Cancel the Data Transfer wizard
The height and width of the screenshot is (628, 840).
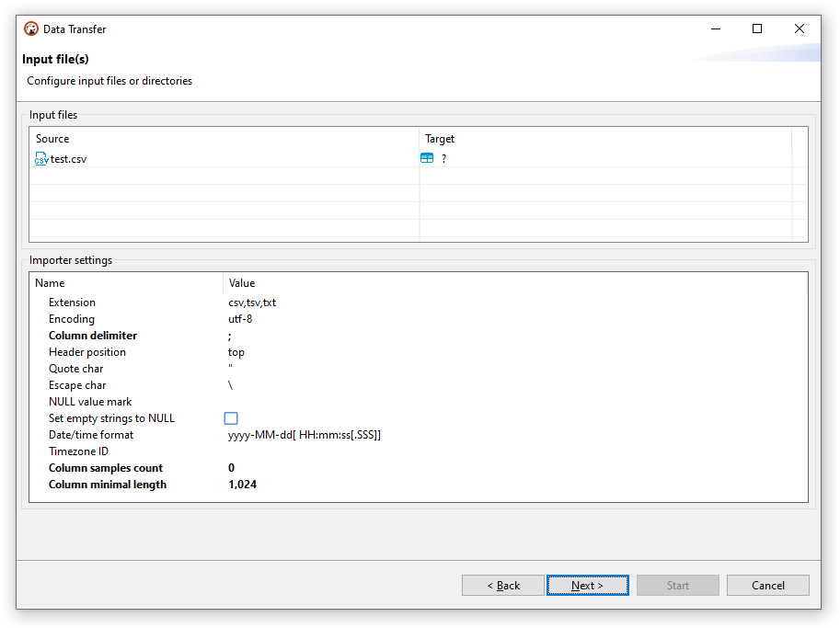767,585
